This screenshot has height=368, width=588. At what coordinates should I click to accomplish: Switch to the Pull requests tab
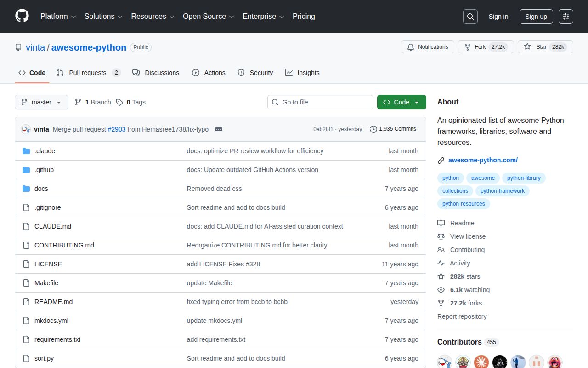(88, 73)
